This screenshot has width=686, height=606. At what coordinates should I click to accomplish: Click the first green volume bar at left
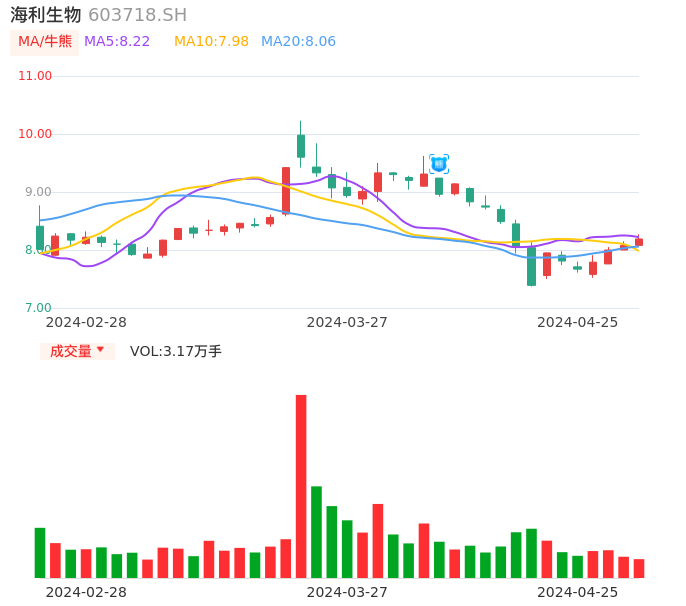coord(40,552)
